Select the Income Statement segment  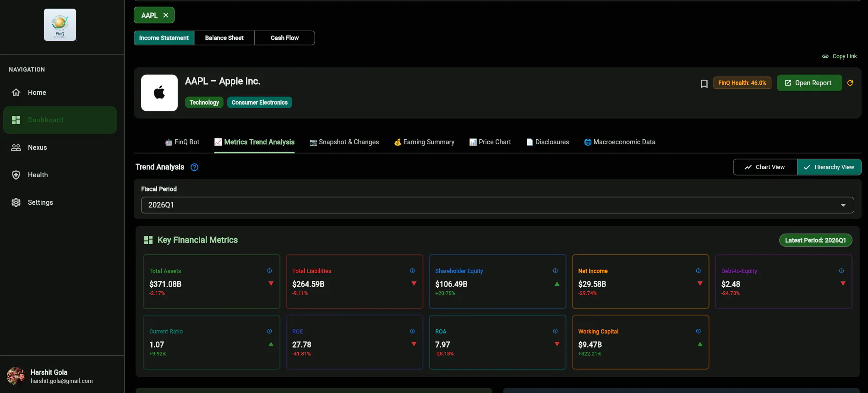(x=164, y=38)
